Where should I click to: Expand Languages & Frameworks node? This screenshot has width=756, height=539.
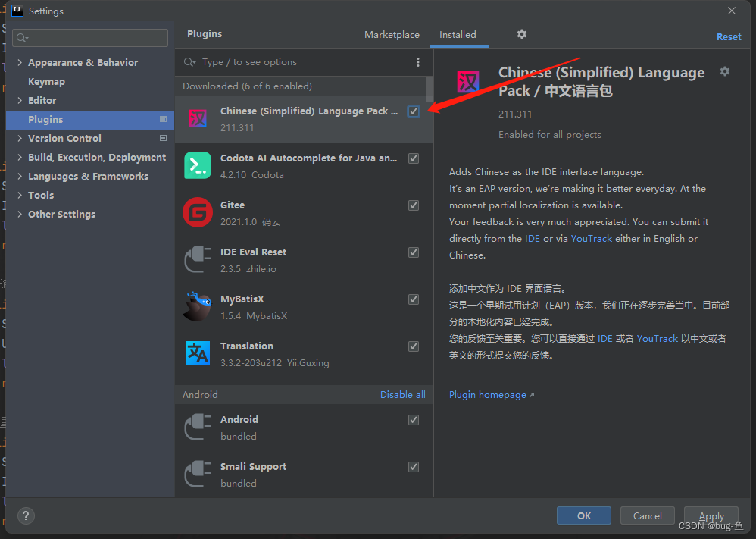[20, 176]
